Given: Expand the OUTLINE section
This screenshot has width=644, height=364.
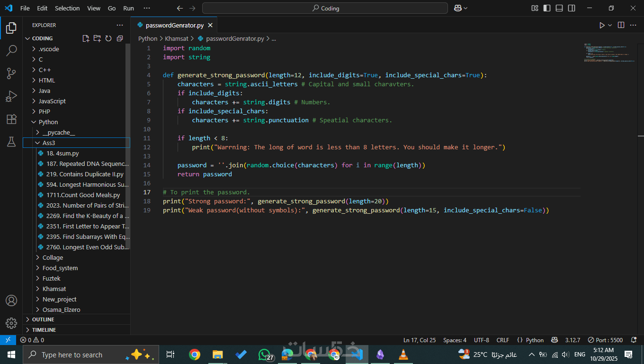Looking at the screenshot, I should (43, 319).
